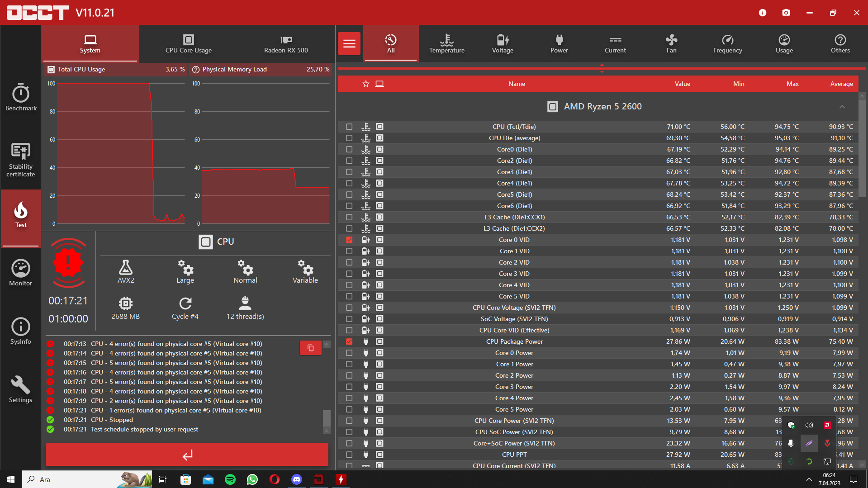This screenshot has width=868, height=488.
Task: Open the SysInfo page
Action: 21,331
